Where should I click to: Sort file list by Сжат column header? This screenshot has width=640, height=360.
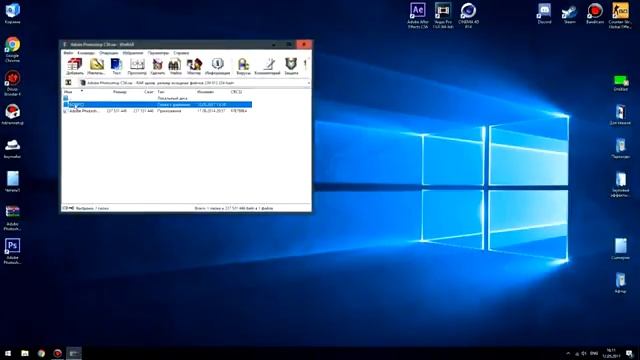(149, 92)
